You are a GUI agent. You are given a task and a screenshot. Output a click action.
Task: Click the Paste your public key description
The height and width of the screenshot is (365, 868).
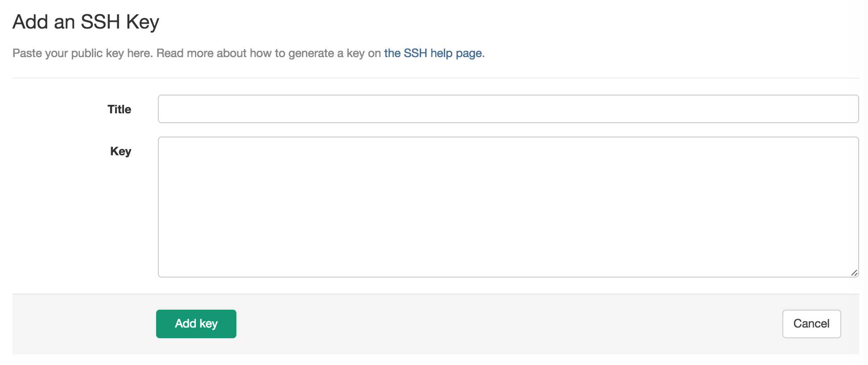tap(248, 53)
